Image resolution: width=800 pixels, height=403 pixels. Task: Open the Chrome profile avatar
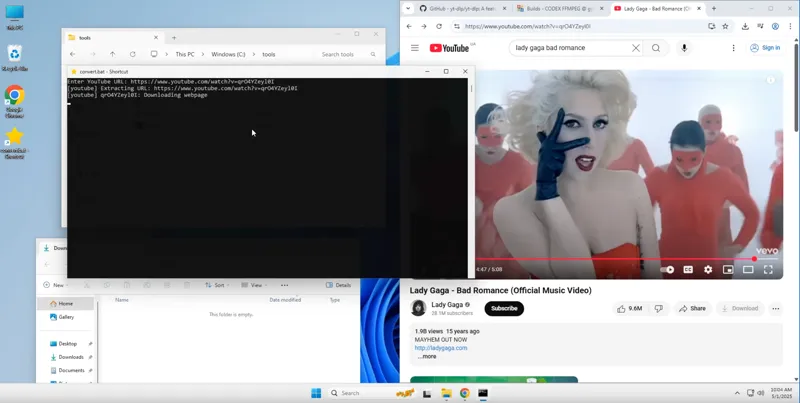coord(775,26)
